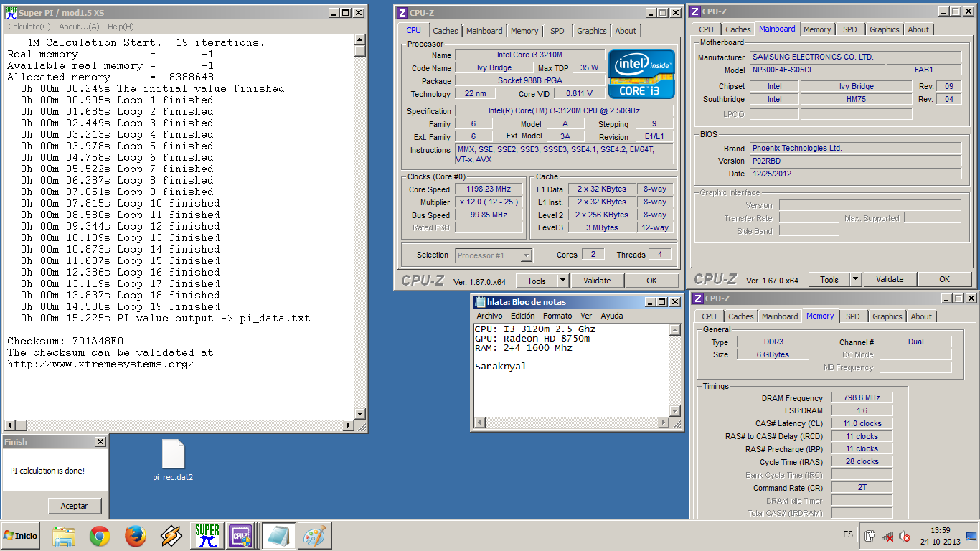Image resolution: width=980 pixels, height=551 pixels.
Task: Click the Phoenix Technologies Ltd. brand field
Action: coord(856,148)
